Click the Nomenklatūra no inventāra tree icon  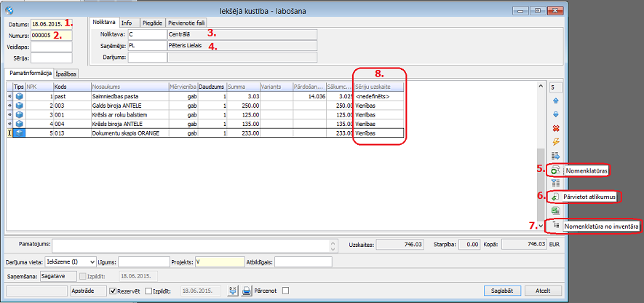(556, 225)
